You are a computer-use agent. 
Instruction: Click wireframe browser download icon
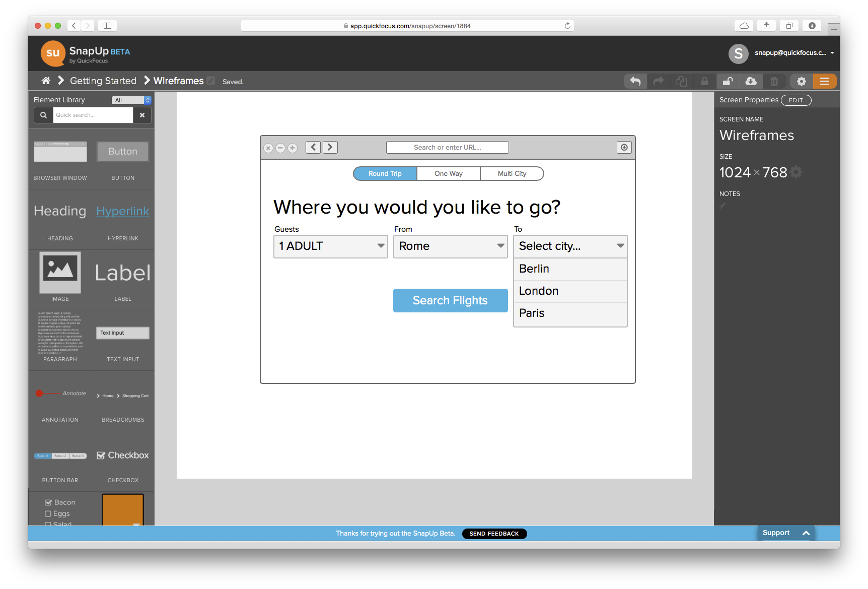624,147
